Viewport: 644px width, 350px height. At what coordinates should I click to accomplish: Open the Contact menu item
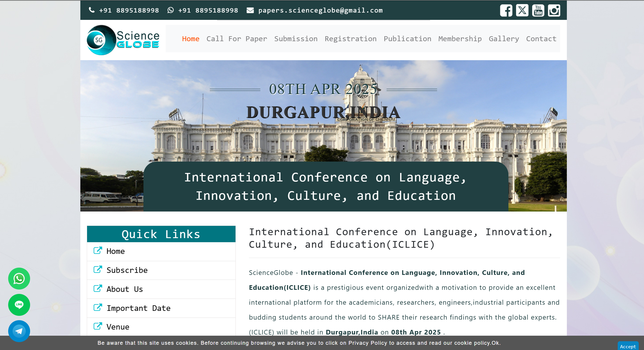[541, 39]
